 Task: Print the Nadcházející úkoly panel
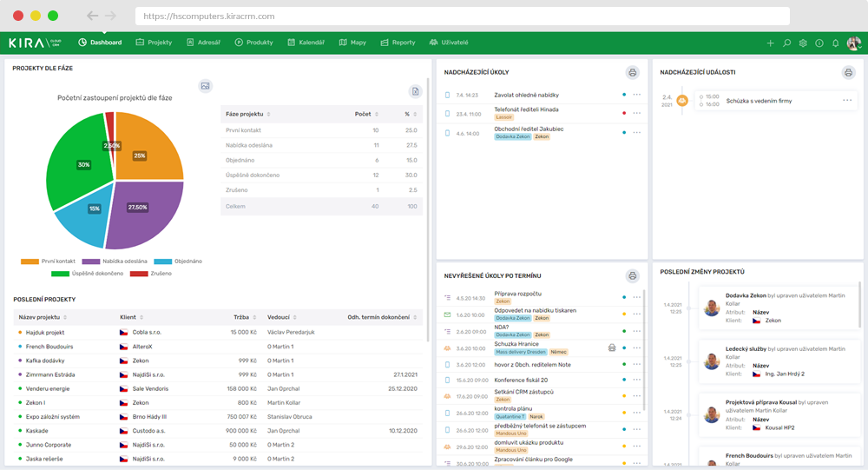[633, 72]
